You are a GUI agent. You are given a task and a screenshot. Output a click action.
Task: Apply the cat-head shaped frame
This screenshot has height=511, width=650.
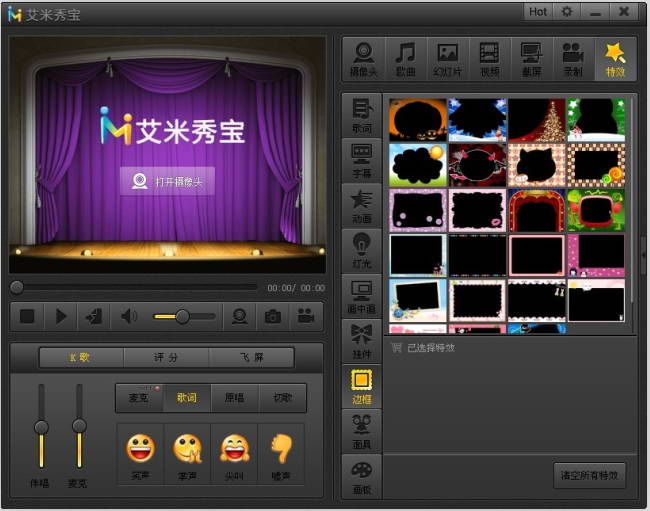coord(536,165)
